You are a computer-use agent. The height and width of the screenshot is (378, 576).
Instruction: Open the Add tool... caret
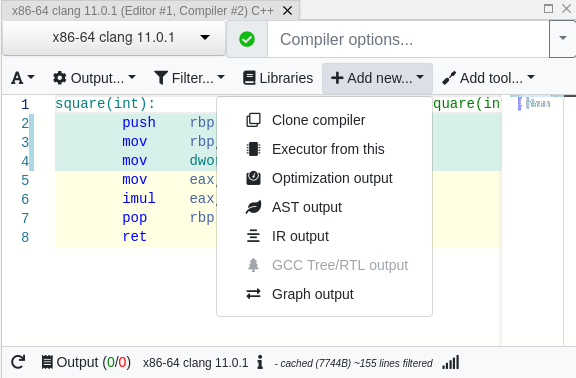tap(531, 77)
